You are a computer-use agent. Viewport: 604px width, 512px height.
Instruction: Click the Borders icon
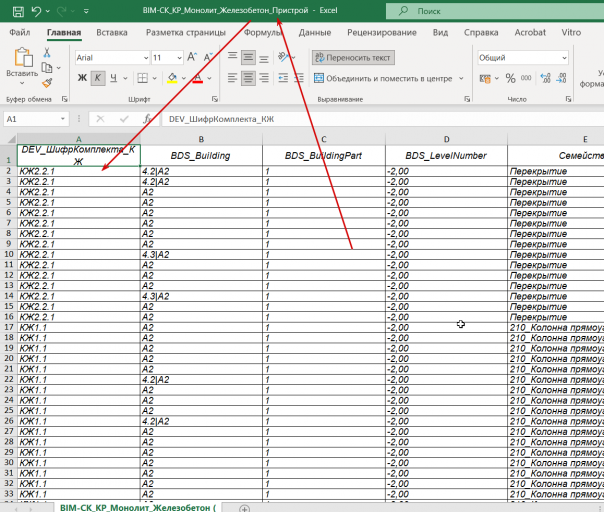click(143, 78)
